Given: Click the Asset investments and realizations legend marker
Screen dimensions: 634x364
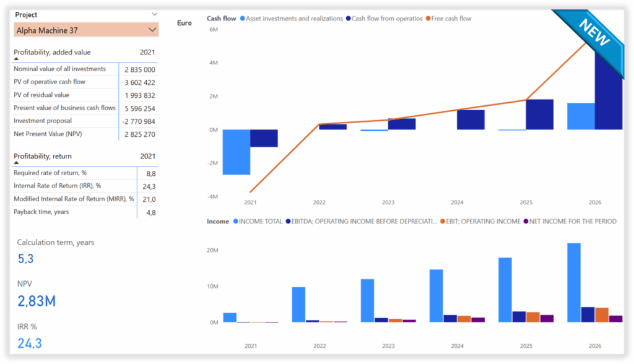Looking at the screenshot, I should pos(242,19).
